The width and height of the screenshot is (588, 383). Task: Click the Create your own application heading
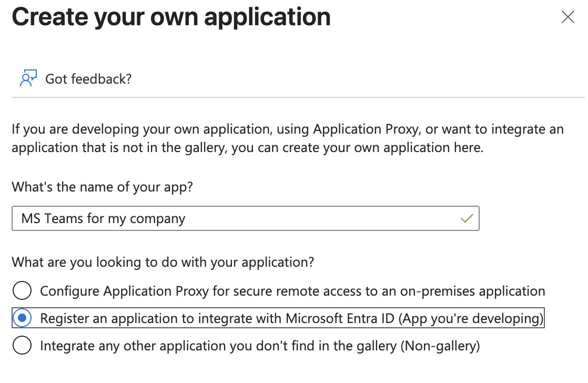tap(171, 17)
